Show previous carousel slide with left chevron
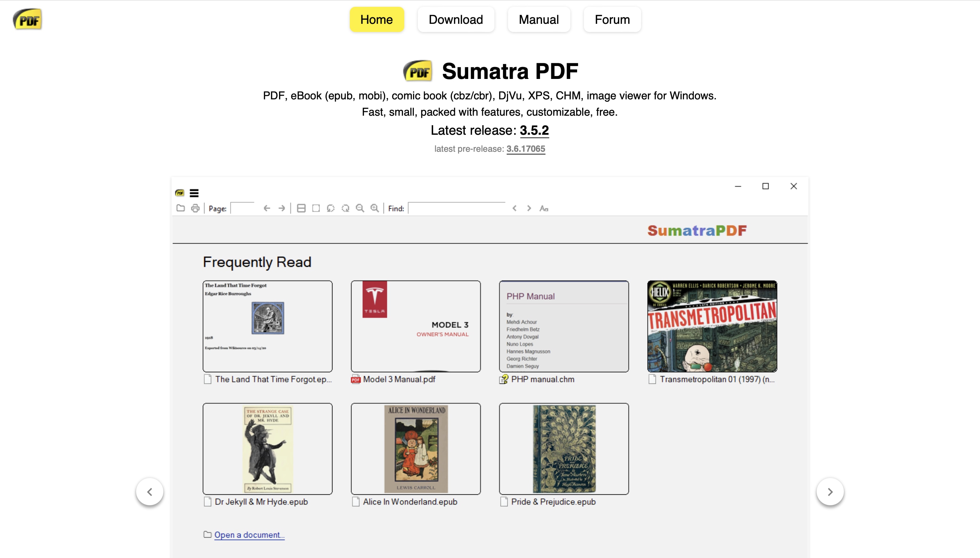980x558 pixels. pos(150,492)
